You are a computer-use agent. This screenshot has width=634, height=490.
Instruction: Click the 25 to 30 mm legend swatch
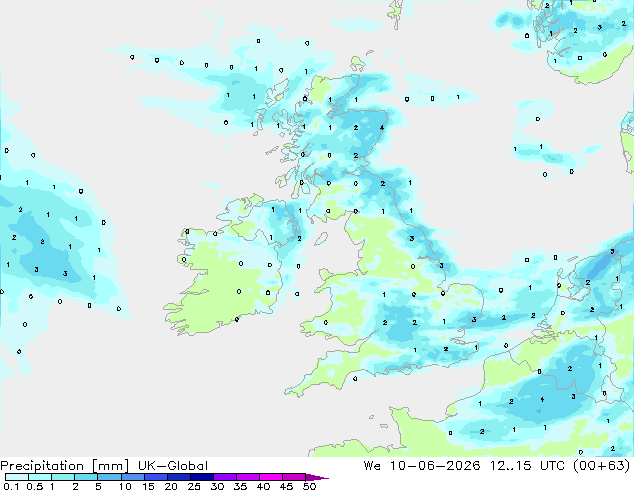pos(201,477)
